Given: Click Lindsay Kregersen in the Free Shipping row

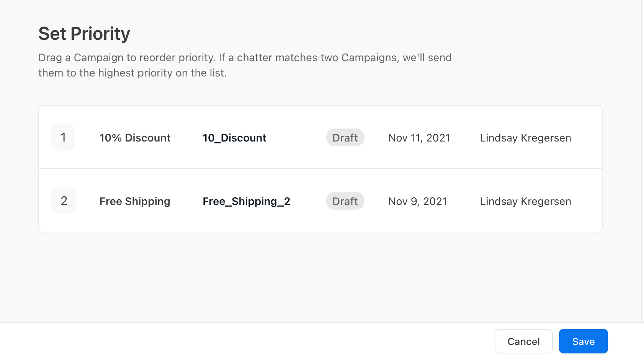Looking at the screenshot, I should 525,201.
